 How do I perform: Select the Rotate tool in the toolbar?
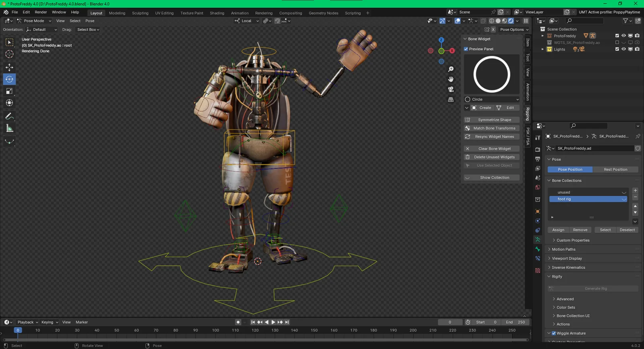click(x=9, y=79)
